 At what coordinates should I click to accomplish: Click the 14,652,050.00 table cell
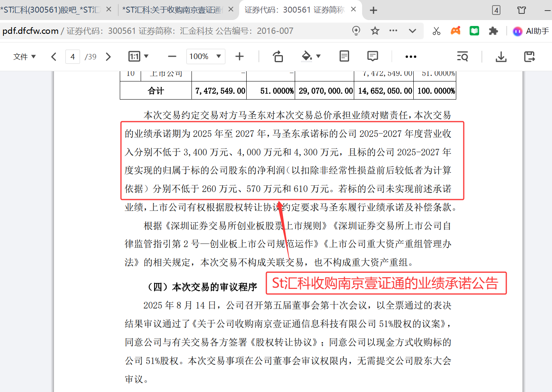384,91
